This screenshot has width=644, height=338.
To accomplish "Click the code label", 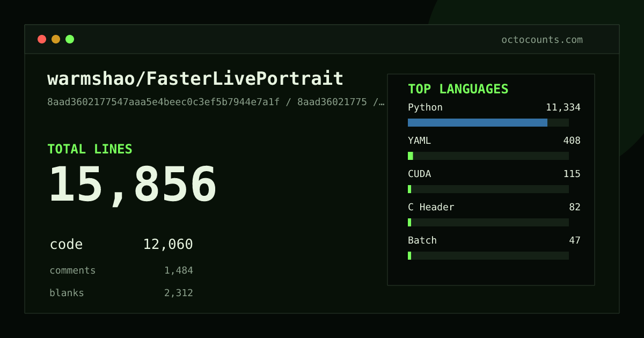I will (x=67, y=245).
